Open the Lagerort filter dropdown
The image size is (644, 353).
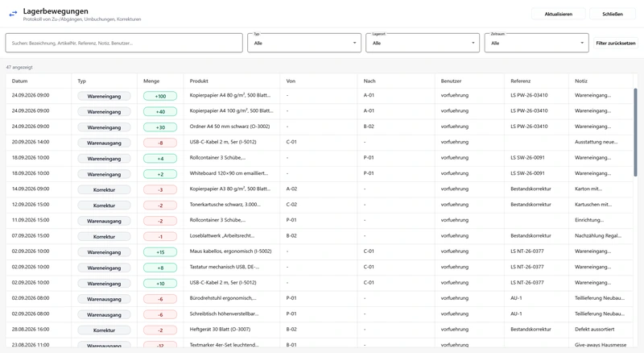423,43
